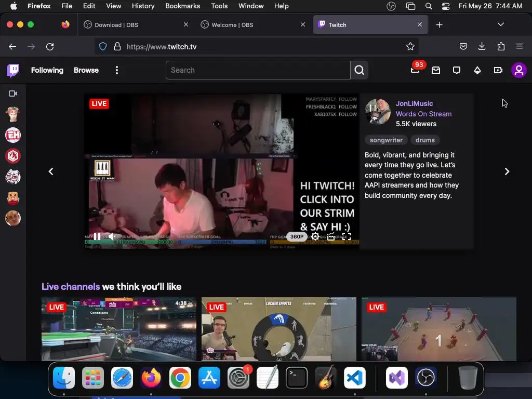Viewport: 532px width, 399px height.
Task: Open the Locker Emotes live stream thumbnail
Action: point(279,329)
